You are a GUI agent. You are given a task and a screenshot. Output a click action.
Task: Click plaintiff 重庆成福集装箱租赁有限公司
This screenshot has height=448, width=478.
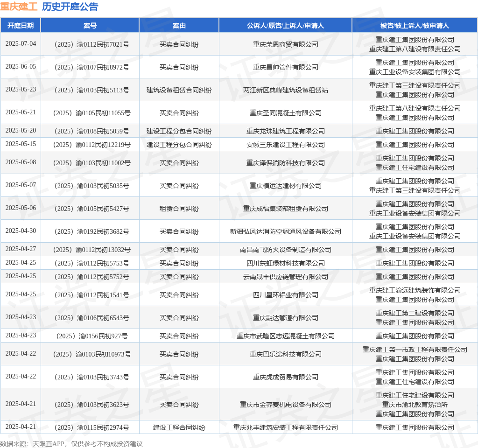tap(285, 209)
